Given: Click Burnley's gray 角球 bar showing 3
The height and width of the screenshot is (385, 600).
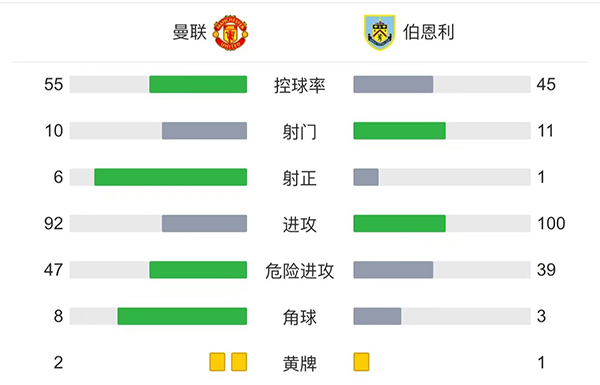Looking at the screenshot, I should point(377,316).
